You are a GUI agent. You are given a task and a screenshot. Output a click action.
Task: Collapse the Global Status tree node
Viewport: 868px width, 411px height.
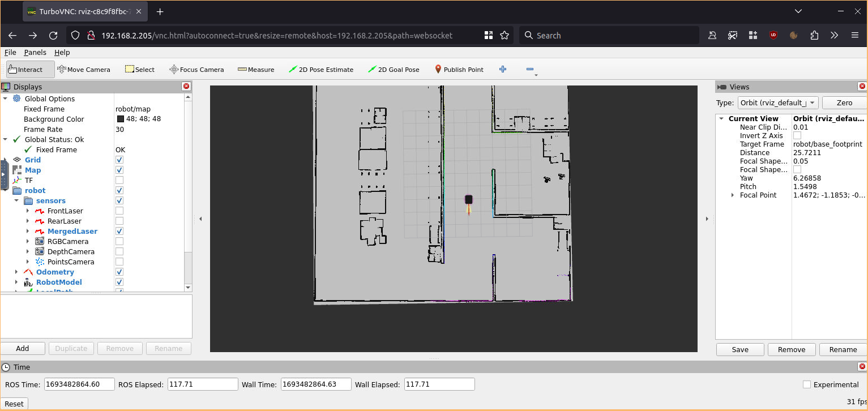pos(5,139)
